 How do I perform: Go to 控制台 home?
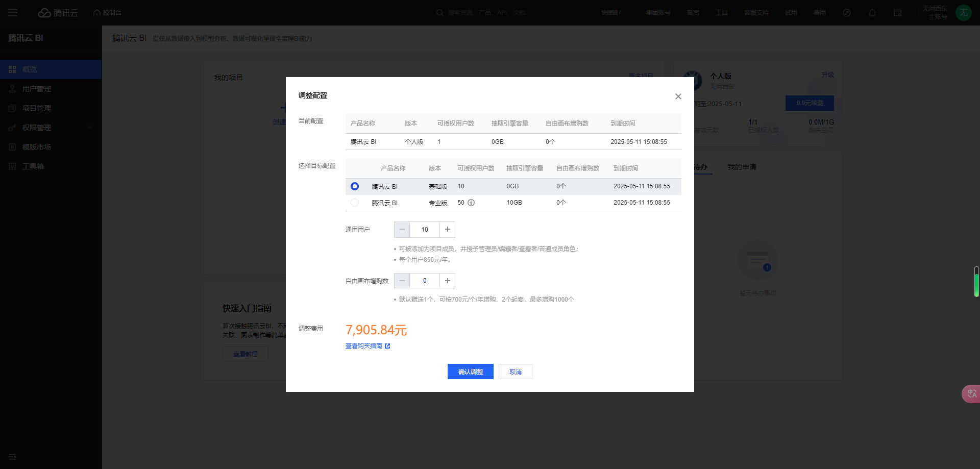[108, 13]
